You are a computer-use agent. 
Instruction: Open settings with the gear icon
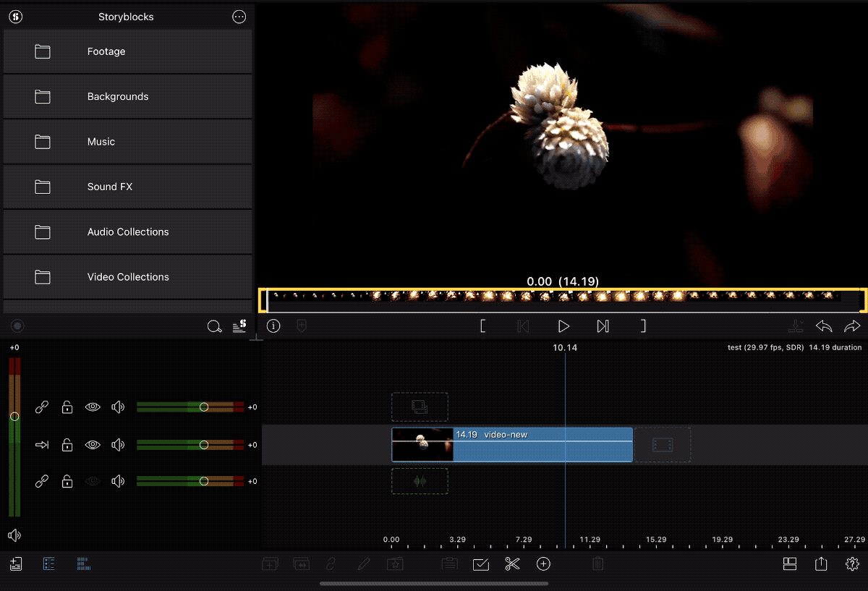coord(852,564)
